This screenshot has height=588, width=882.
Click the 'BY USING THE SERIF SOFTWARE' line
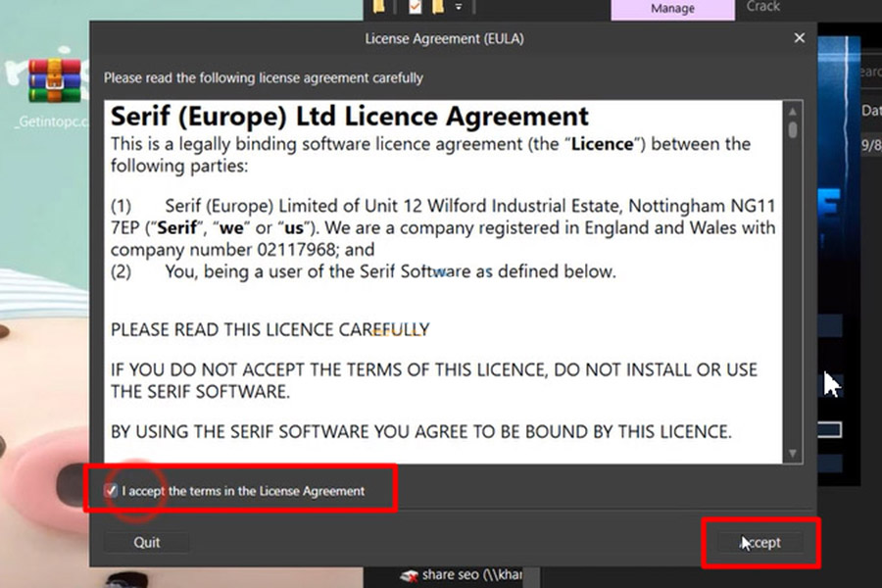click(x=421, y=431)
